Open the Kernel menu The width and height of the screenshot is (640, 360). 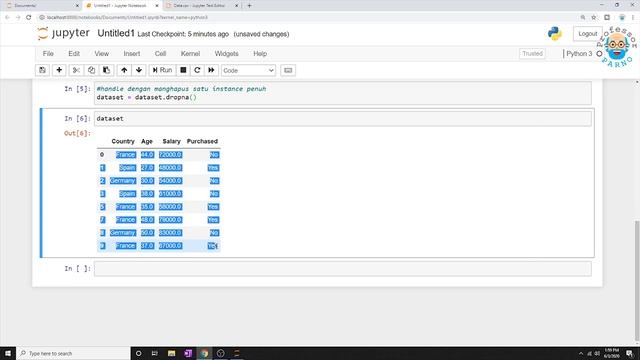[190, 53]
